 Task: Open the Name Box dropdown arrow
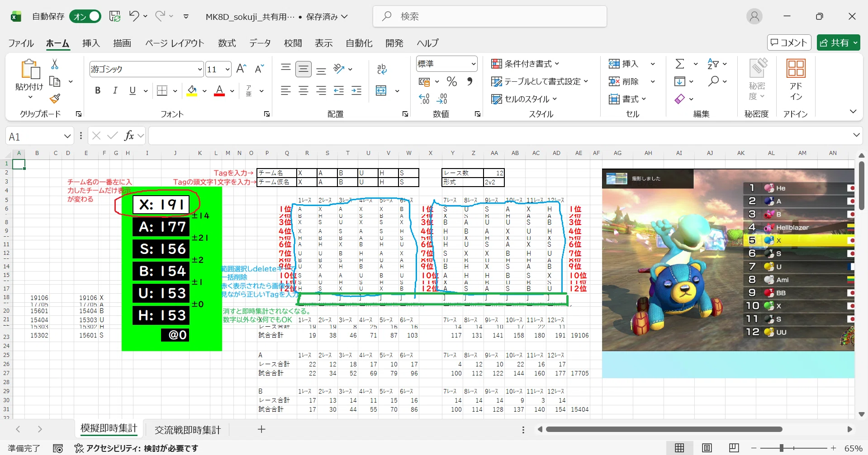click(67, 136)
